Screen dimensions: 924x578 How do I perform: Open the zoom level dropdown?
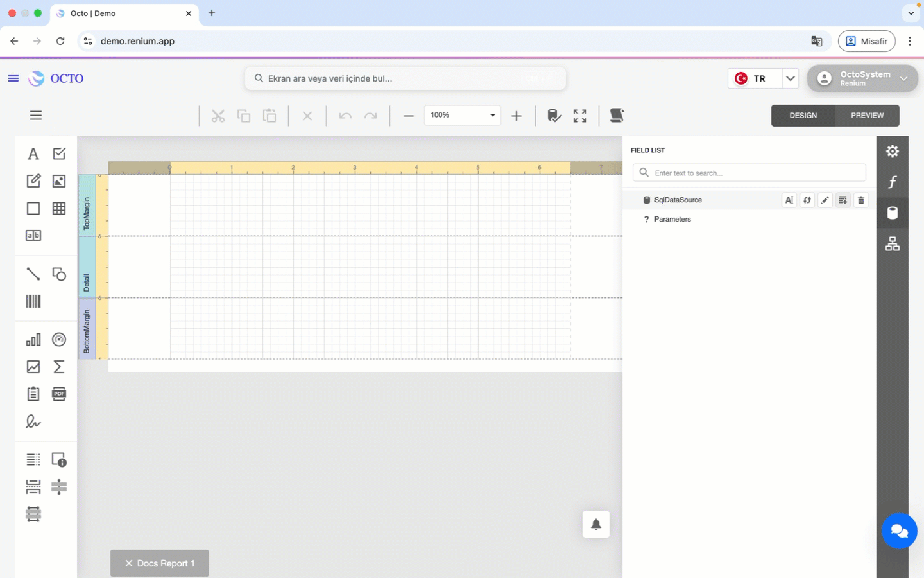[x=492, y=115]
